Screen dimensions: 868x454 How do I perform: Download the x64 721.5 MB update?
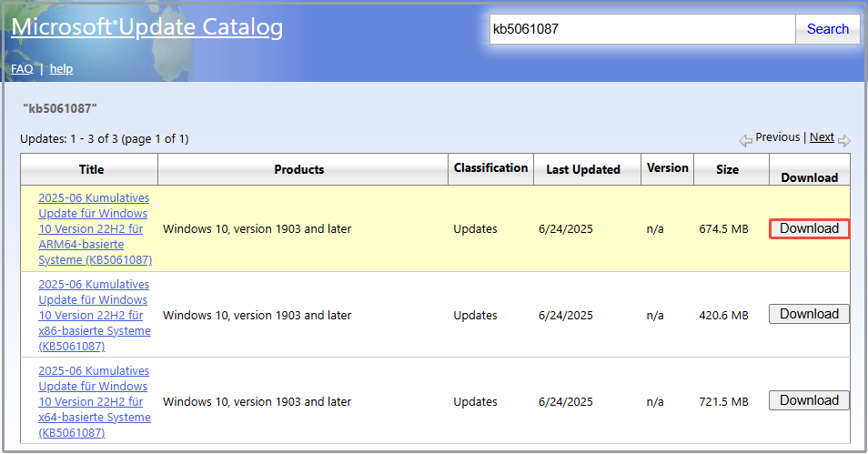click(x=810, y=400)
